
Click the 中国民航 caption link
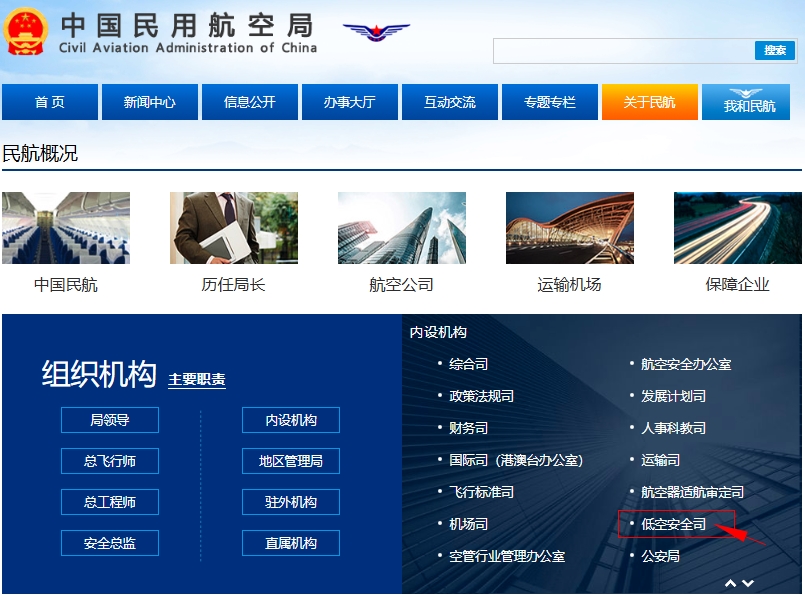pos(66,284)
